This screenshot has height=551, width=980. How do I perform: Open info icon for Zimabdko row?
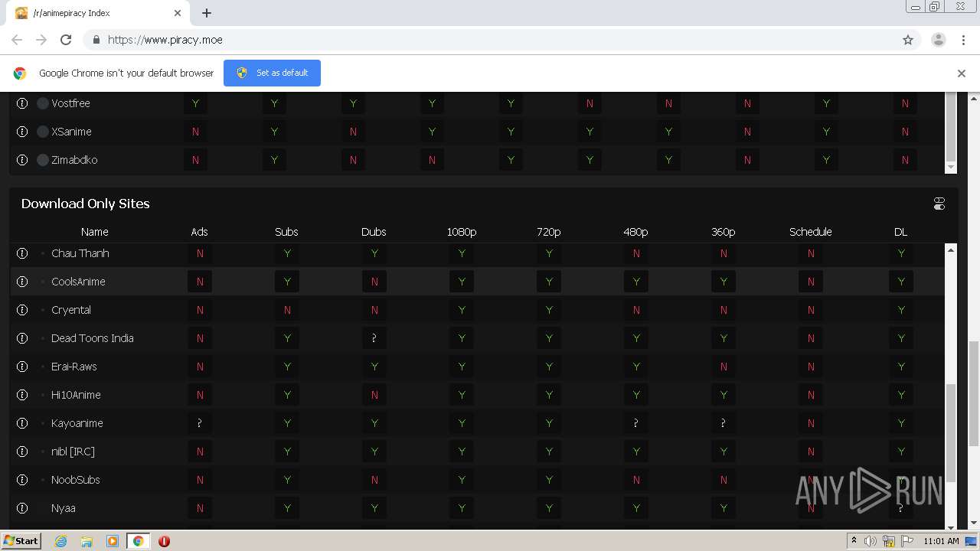pyautogui.click(x=22, y=160)
